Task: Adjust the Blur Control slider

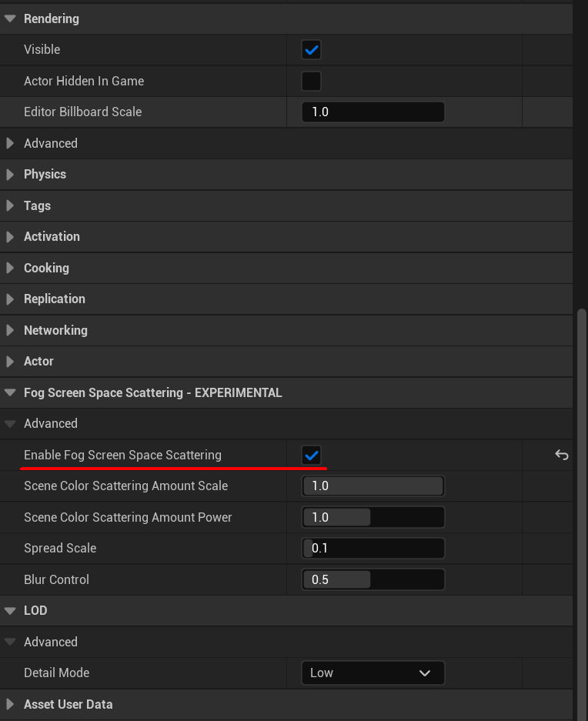Action: (x=373, y=579)
